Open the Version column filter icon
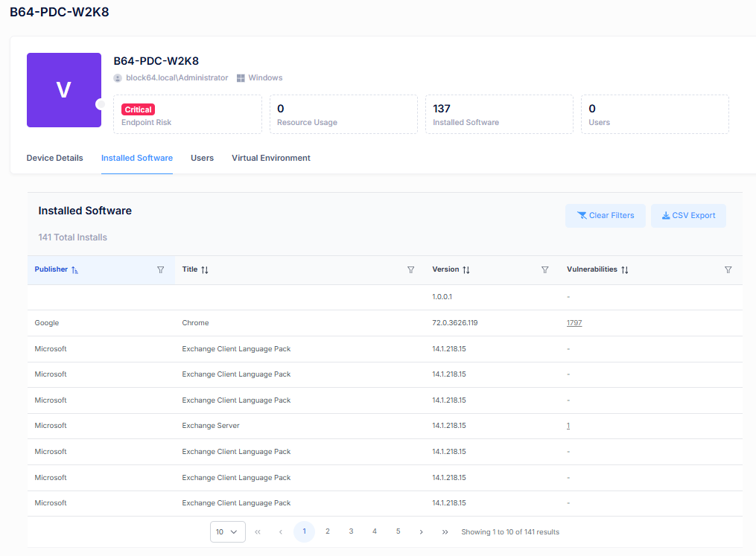This screenshot has height=556, width=756. click(x=544, y=270)
